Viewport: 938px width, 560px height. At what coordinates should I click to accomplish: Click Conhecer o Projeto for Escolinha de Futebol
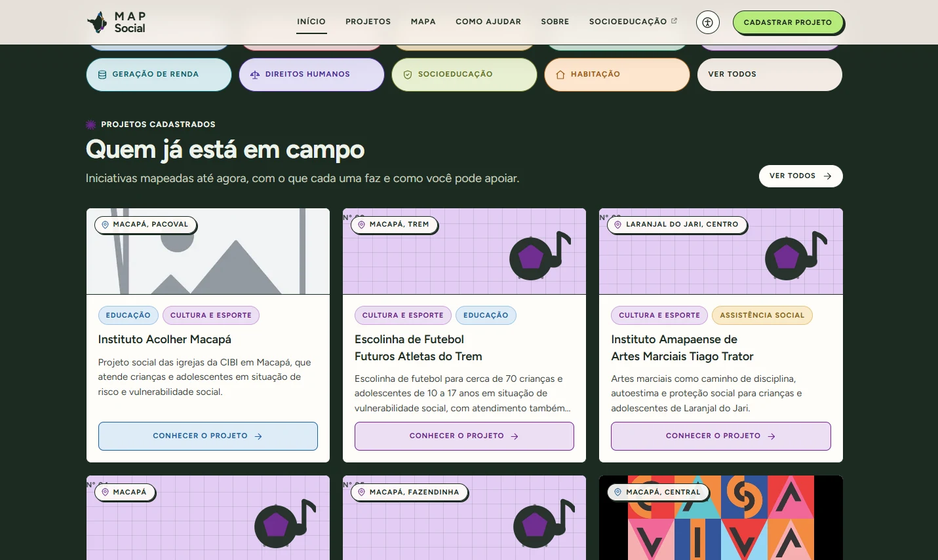point(464,436)
